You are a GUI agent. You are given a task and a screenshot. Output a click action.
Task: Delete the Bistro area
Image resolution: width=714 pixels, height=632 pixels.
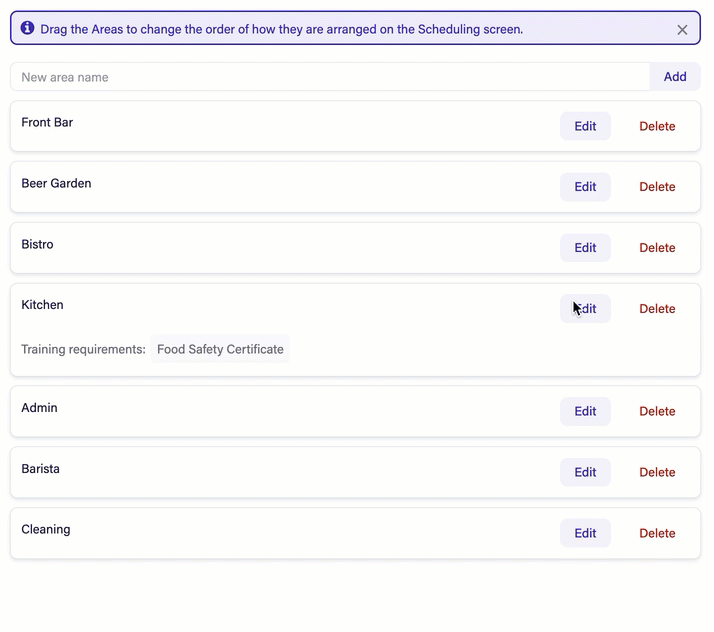click(x=657, y=248)
